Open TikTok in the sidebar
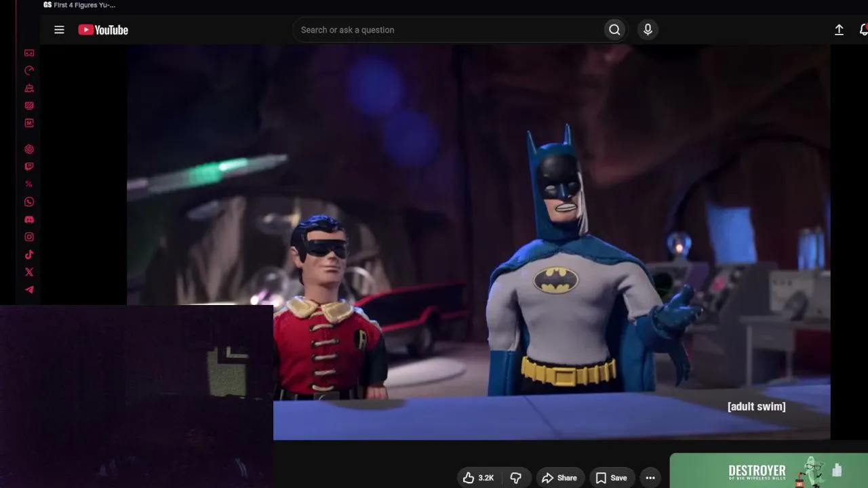This screenshot has width=868, height=488. click(x=29, y=255)
